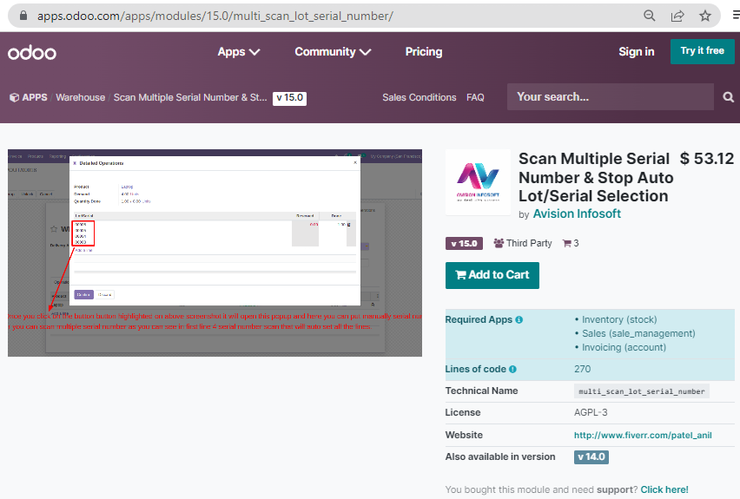Switch to version v 14.0
The width and height of the screenshot is (740, 499).
(x=591, y=457)
